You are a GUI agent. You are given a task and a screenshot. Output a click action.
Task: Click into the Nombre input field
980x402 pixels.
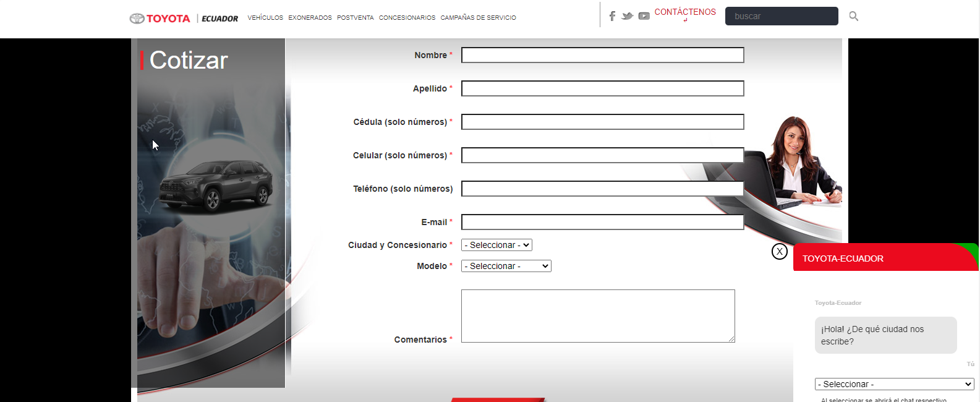pyautogui.click(x=603, y=55)
